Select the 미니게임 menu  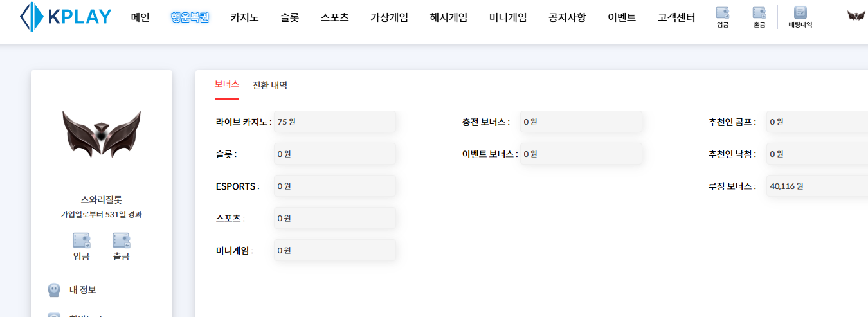508,17
